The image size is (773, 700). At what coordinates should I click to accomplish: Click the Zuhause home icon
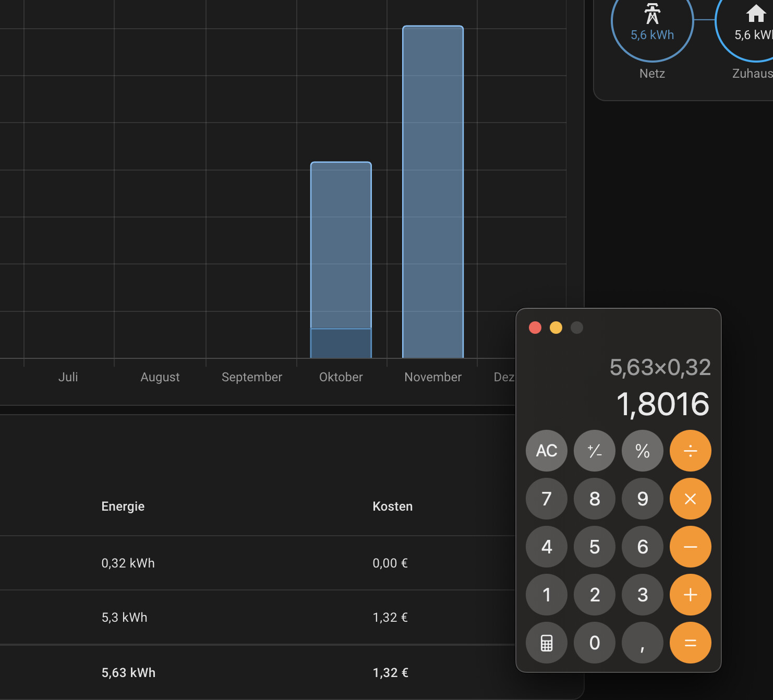pyautogui.click(x=755, y=14)
